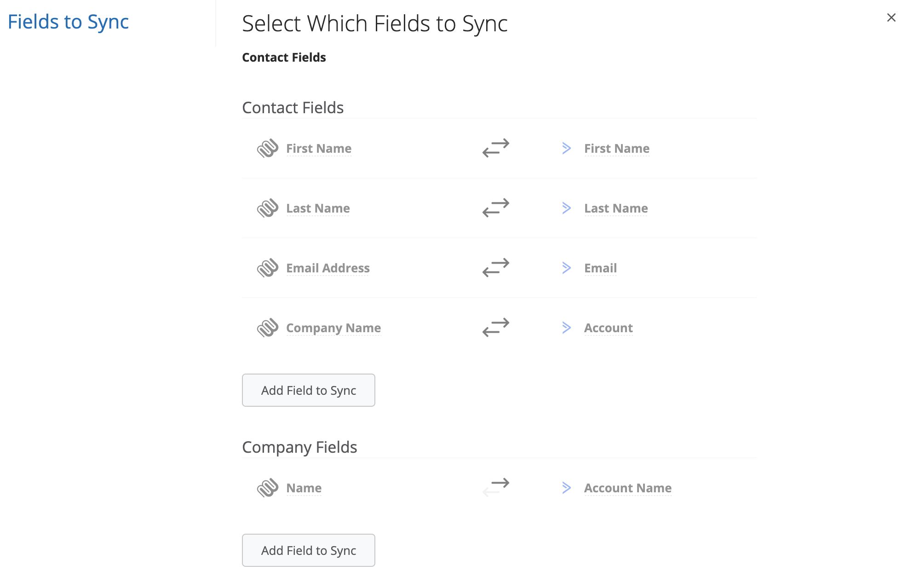Click the sync arrows for First Name
The width and height of the screenshot is (908, 588).
tap(496, 148)
